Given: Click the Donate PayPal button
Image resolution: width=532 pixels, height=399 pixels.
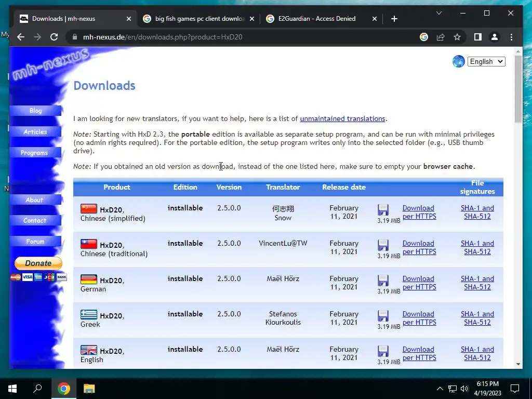Looking at the screenshot, I should pos(38,263).
